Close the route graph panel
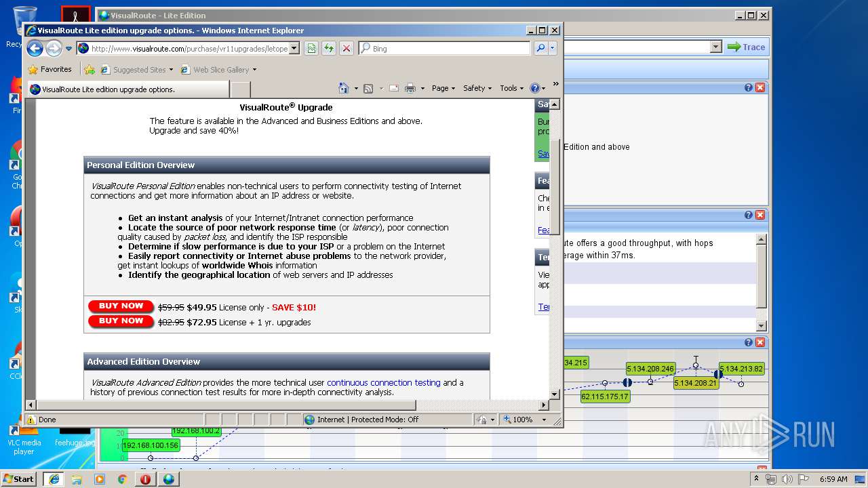Viewport: 868px width, 488px height. [x=760, y=342]
